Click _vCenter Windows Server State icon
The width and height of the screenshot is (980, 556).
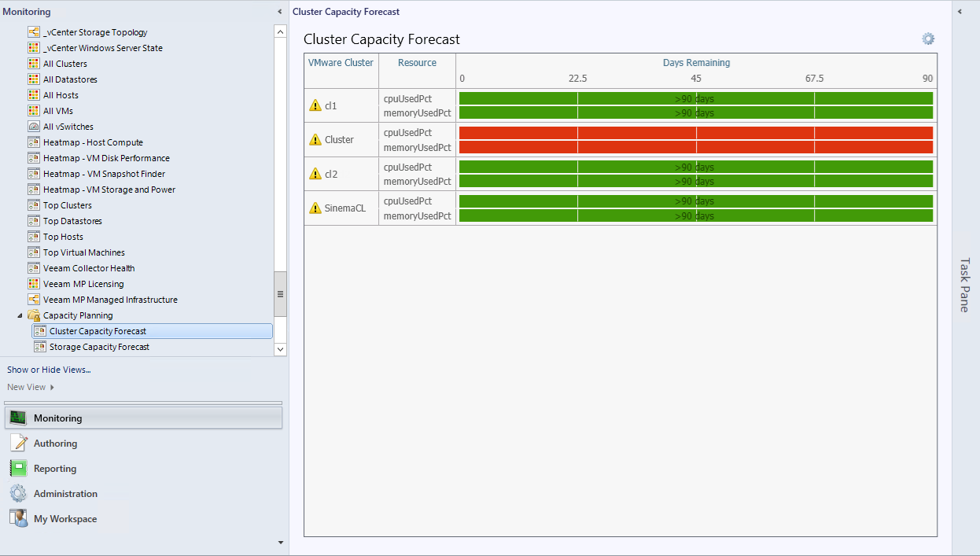coord(34,48)
